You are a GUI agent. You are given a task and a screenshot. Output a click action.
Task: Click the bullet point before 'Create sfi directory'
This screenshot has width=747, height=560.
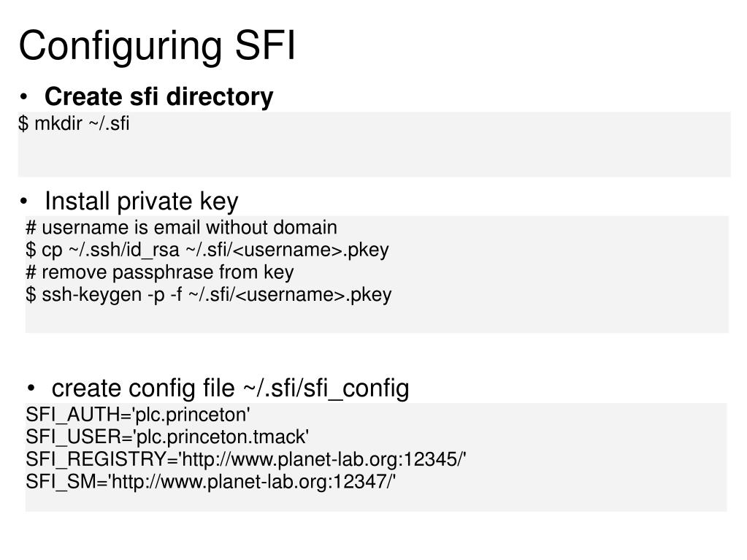24,97
